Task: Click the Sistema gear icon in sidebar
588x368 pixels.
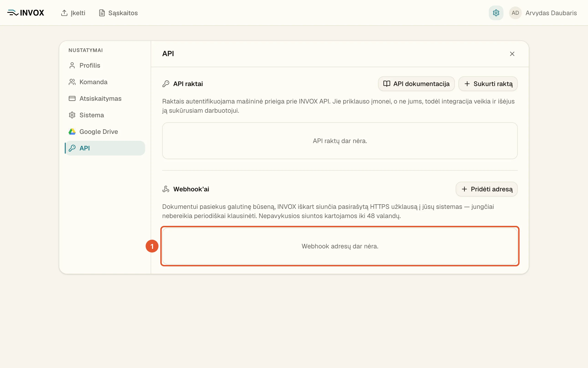Action: 72,115
